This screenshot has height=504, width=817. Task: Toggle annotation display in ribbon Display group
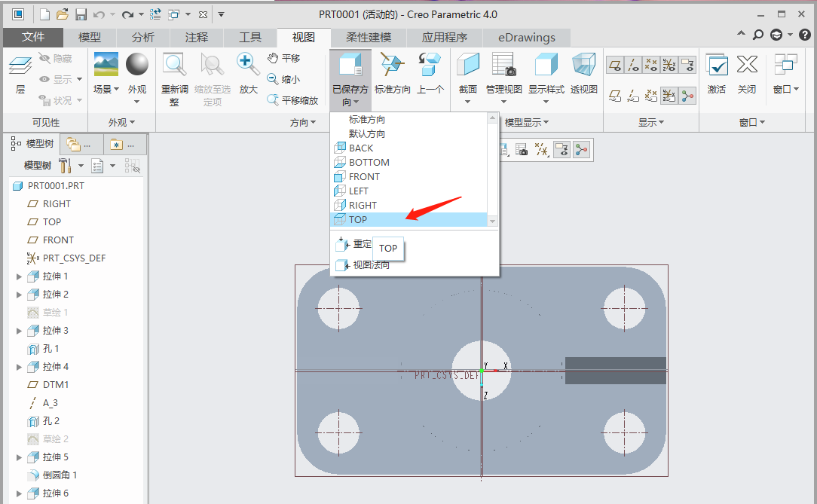(687, 65)
